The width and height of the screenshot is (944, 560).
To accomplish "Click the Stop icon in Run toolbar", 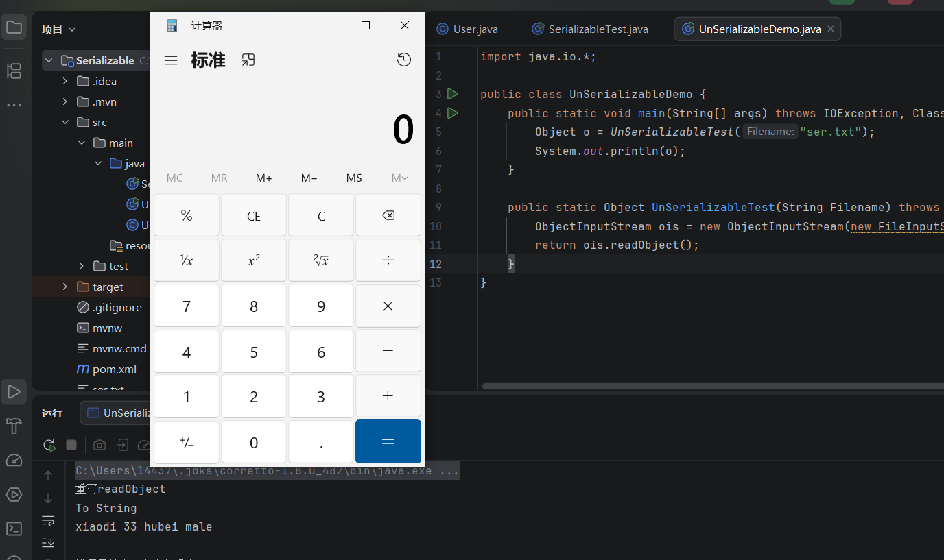I will click(71, 445).
